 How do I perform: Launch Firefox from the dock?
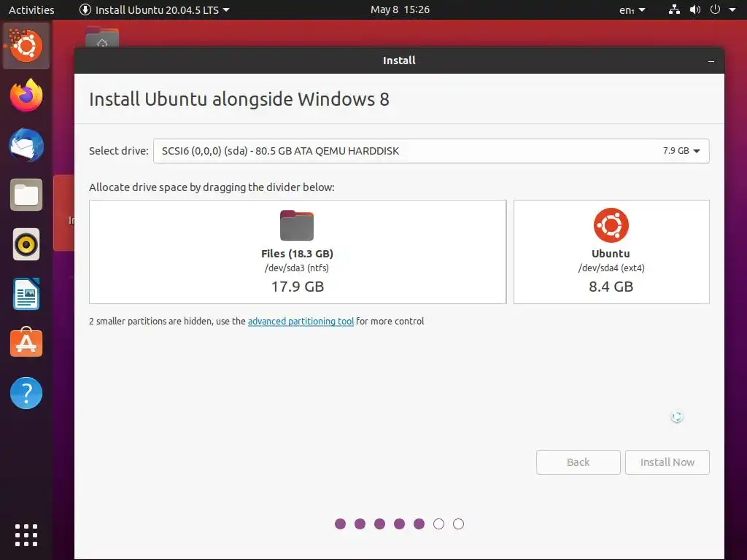coord(26,96)
